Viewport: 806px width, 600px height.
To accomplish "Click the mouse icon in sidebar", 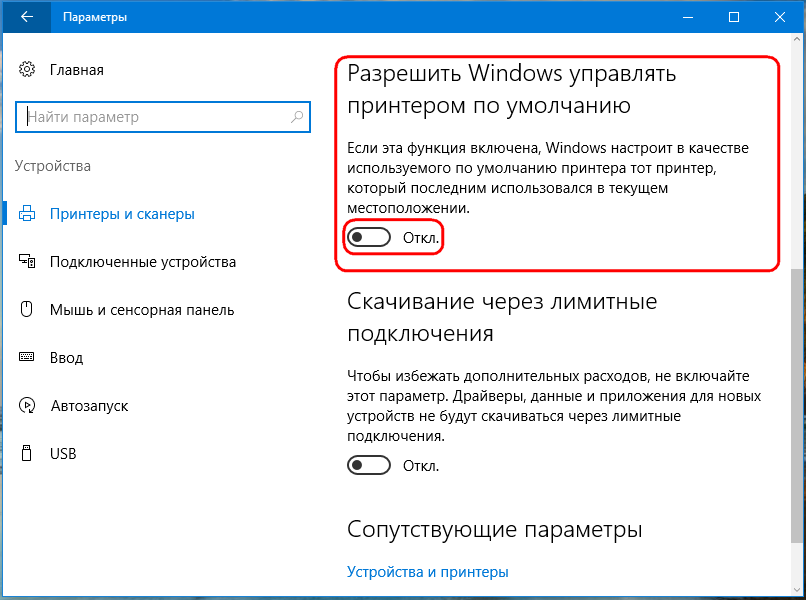I will pos(27,309).
